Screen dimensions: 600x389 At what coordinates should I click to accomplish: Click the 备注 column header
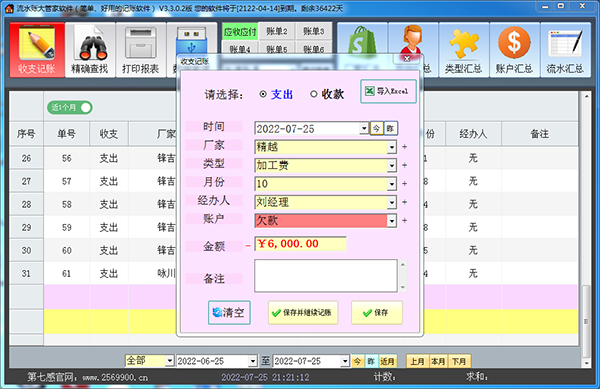540,134
